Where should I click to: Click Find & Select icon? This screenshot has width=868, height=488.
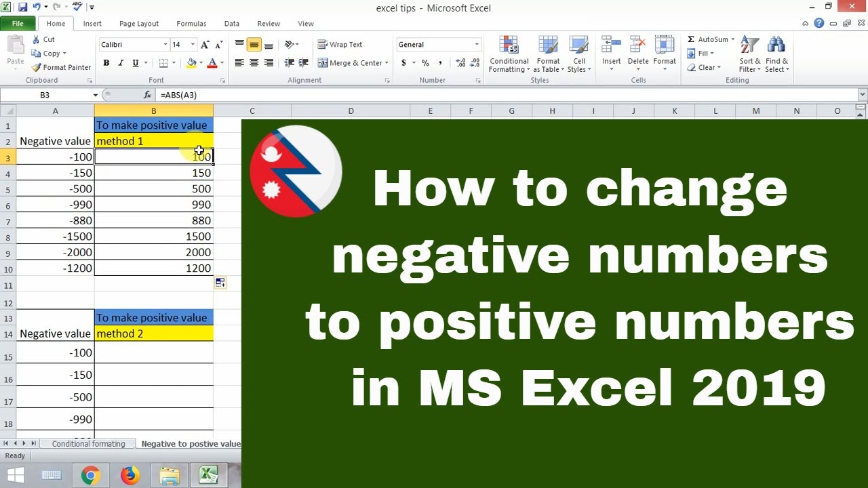(776, 54)
